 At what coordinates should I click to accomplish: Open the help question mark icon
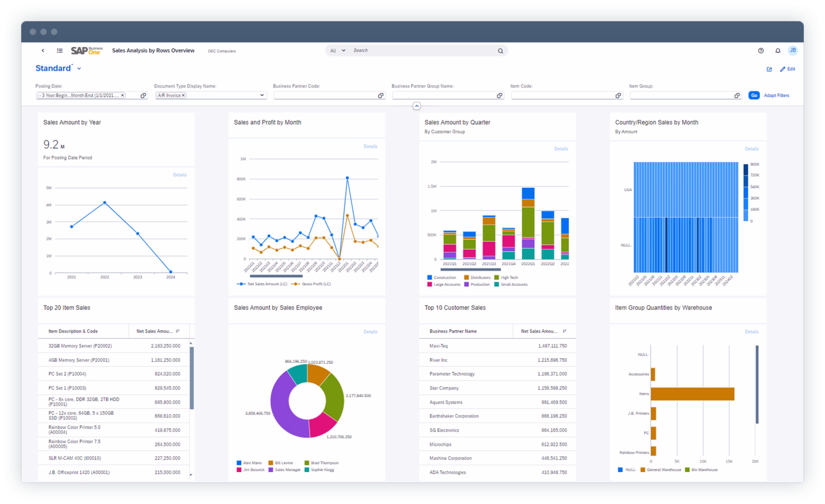tap(761, 50)
